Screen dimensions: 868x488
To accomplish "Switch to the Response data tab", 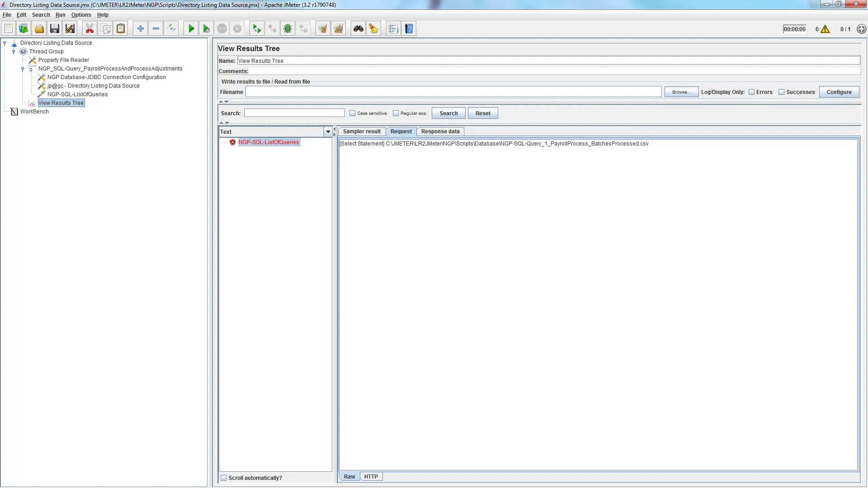I will 440,131.
